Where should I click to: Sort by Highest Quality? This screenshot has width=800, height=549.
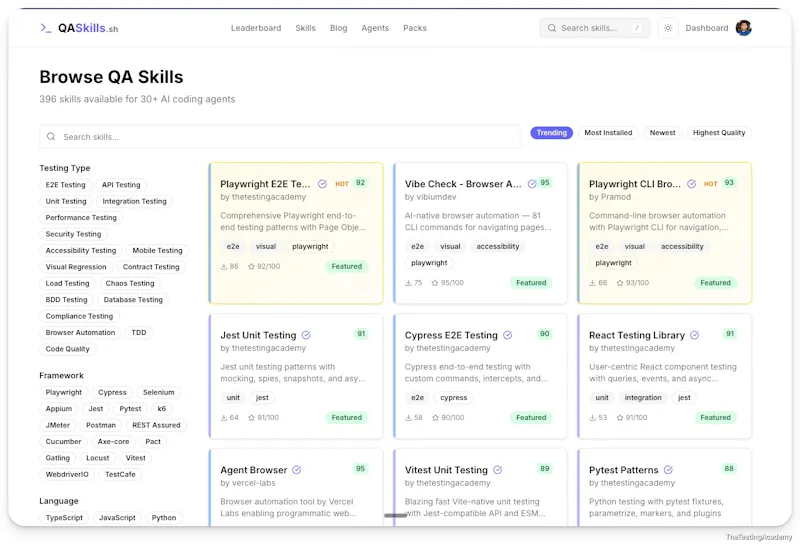pos(719,133)
